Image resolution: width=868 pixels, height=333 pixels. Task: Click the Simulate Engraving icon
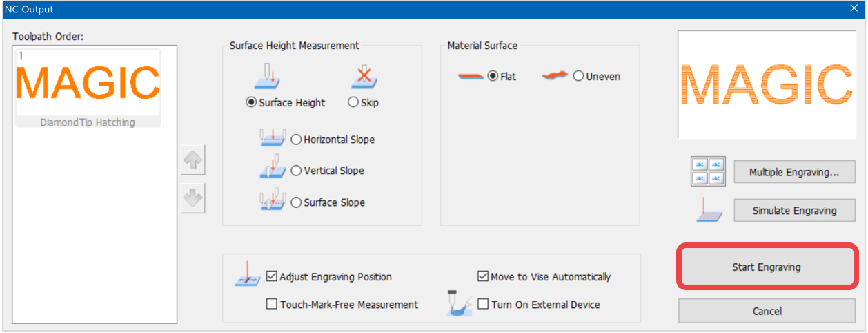coord(709,211)
